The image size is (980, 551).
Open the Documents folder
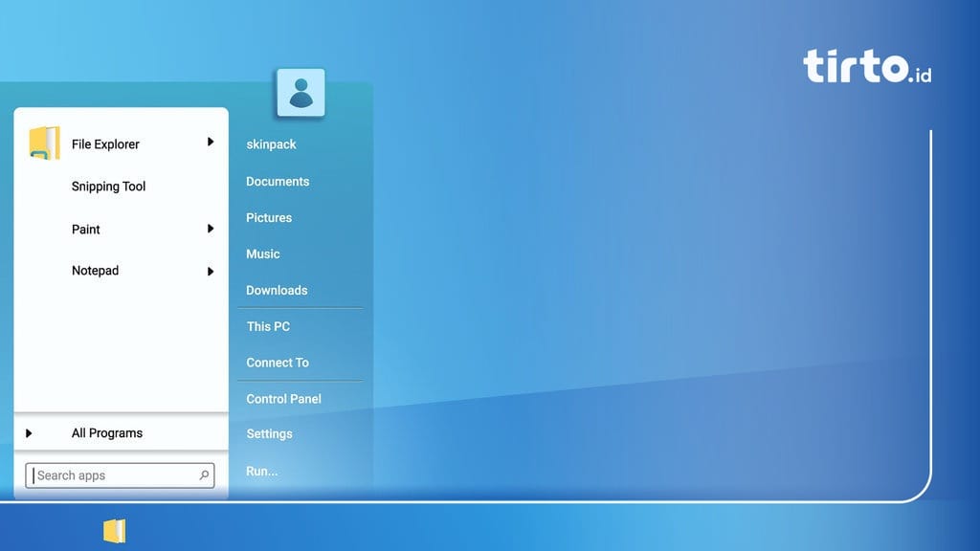(x=278, y=181)
